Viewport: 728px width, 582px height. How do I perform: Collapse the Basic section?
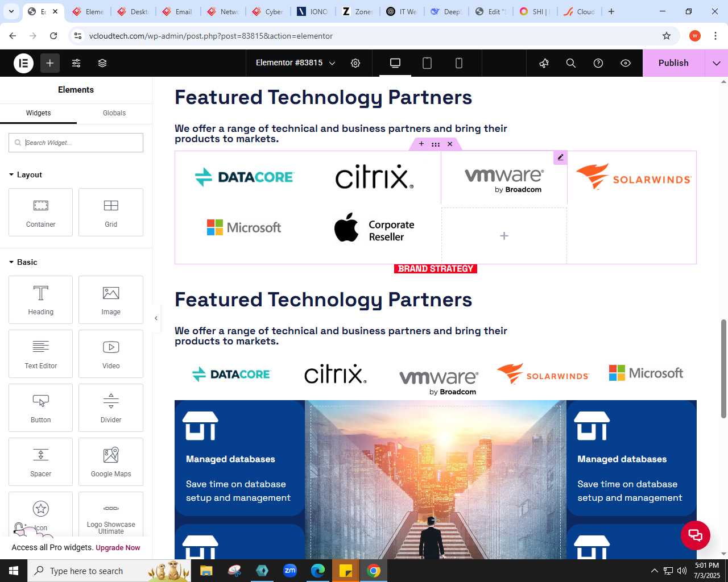[23, 262]
